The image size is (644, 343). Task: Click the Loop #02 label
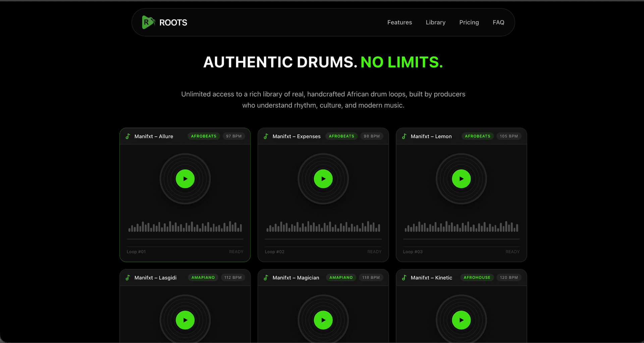point(274,252)
